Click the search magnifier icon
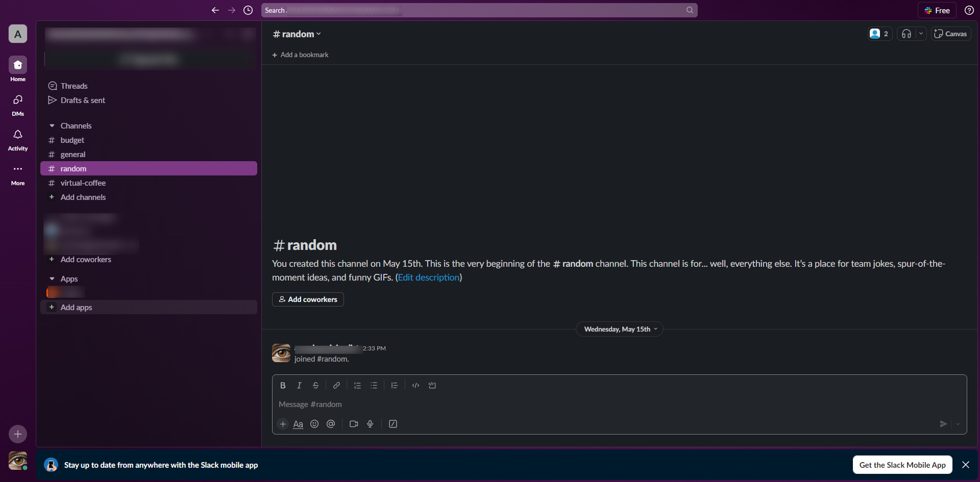 pos(690,10)
